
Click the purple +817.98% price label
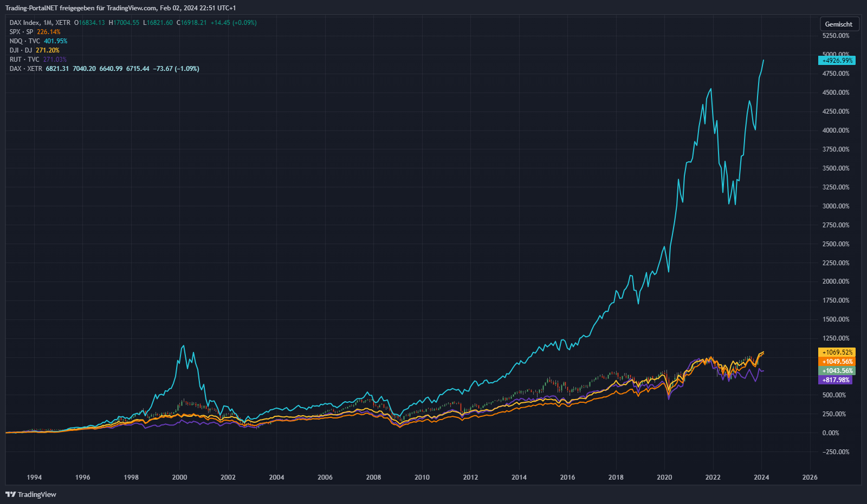pos(835,380)
